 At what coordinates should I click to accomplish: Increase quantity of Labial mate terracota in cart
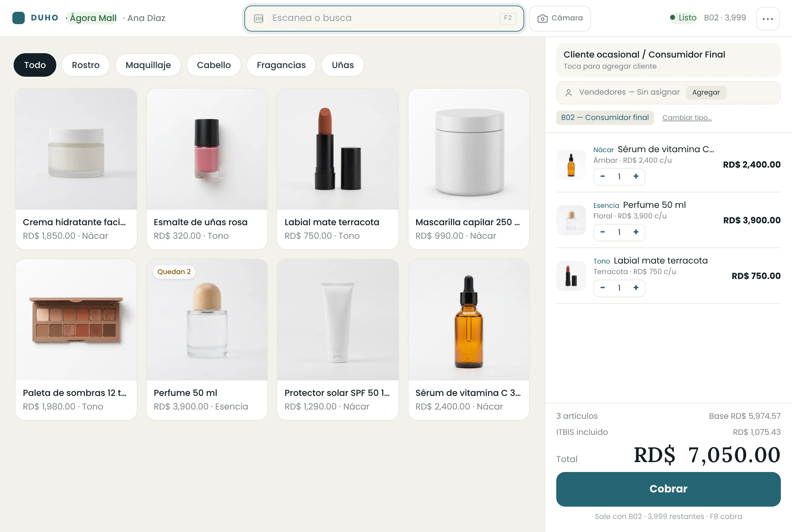click(x=636, y=288)
